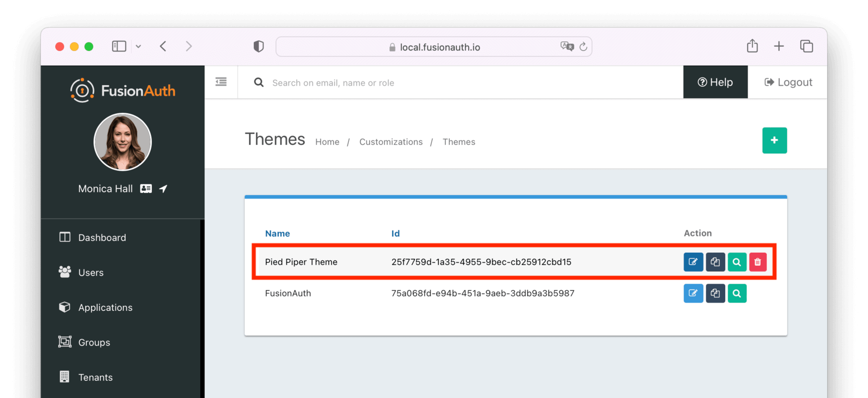Duplicate the default FusionAuth theme
Viewport: 868px width, 398px height.
coord(715,293)
